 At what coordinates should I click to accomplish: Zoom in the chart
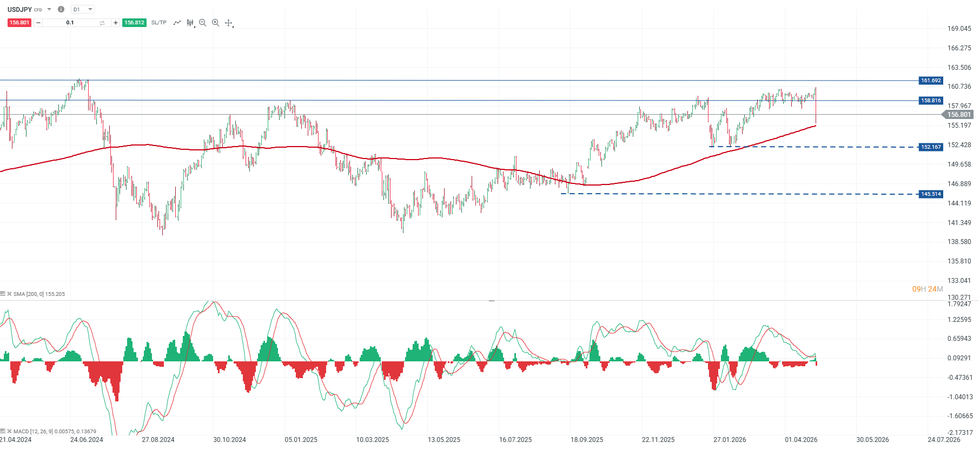point(216,23)
